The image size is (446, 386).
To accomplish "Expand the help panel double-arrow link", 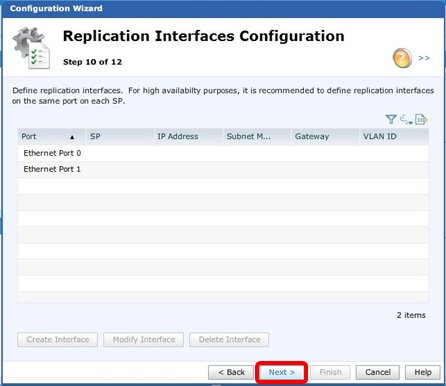I will (424, 58).
